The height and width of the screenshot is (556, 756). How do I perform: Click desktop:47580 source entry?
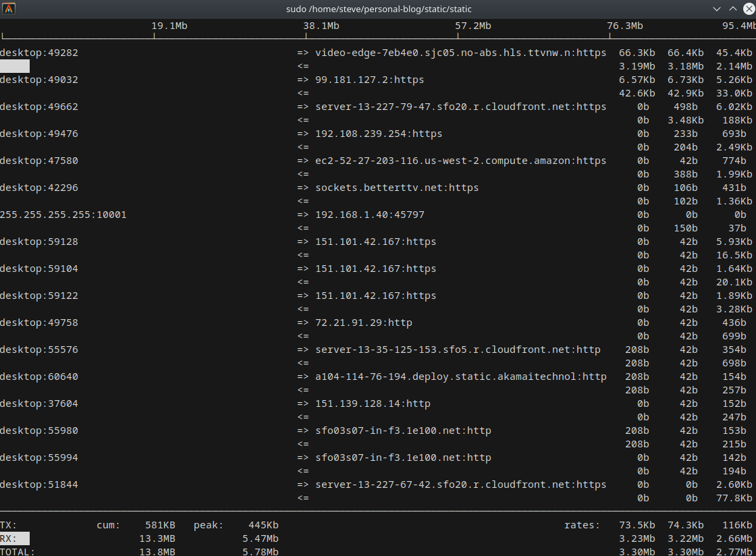point(39,161)
